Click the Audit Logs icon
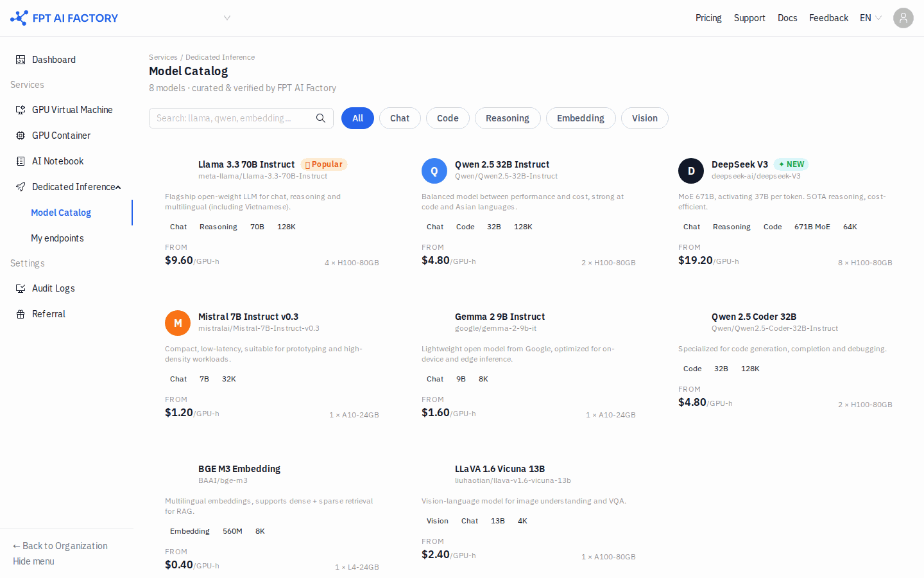The width and height of the screenshot is (924, 578). tap(21, 288)
